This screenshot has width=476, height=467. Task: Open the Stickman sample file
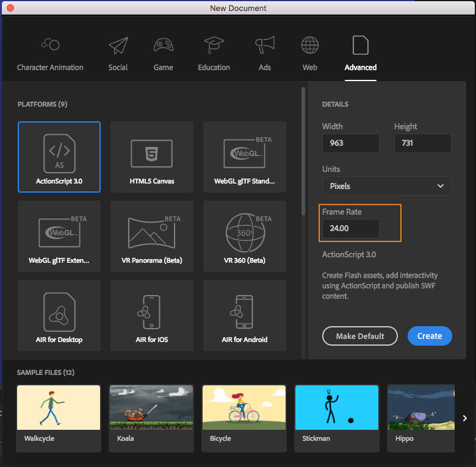click(x=337, y=418)
